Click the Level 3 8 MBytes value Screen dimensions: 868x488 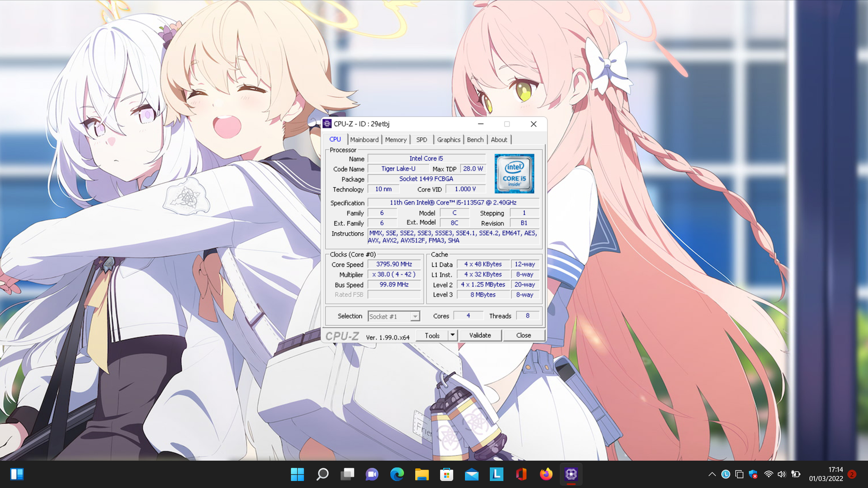pyautogui.click(x=483, y=295)
